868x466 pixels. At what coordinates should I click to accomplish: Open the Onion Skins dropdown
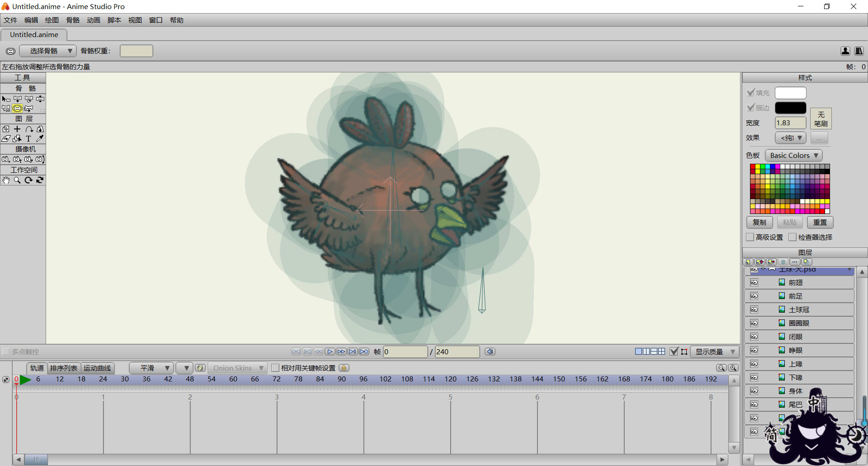pos(237,368)
